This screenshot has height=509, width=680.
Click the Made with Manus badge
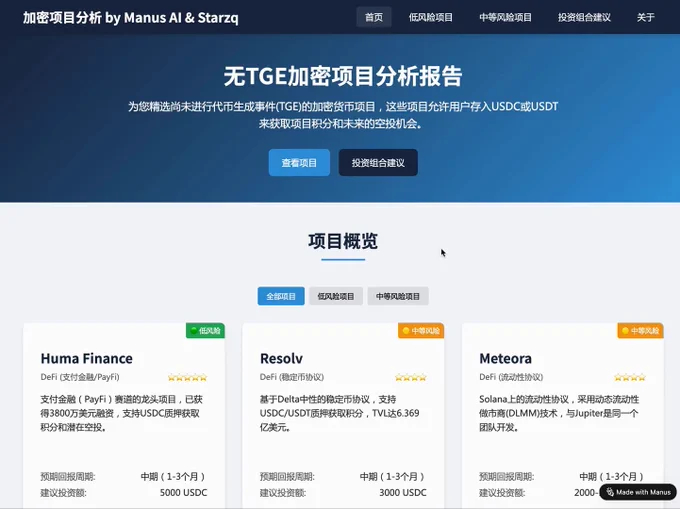tap(638, 492)
